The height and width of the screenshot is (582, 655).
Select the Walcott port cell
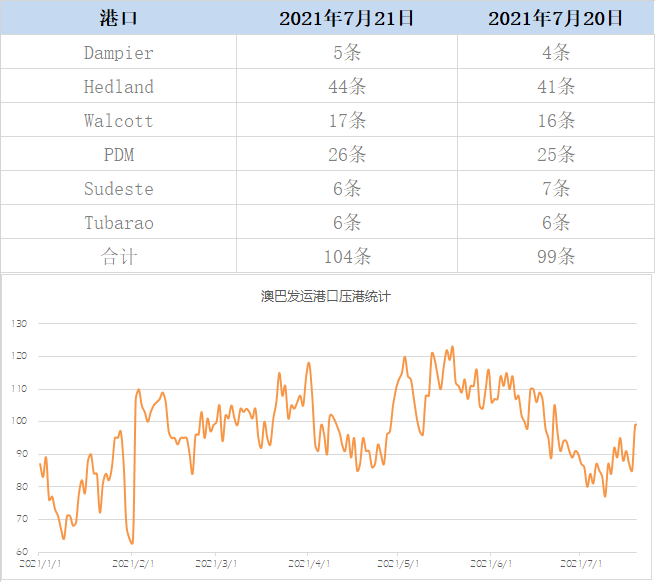tap(119, 121)
